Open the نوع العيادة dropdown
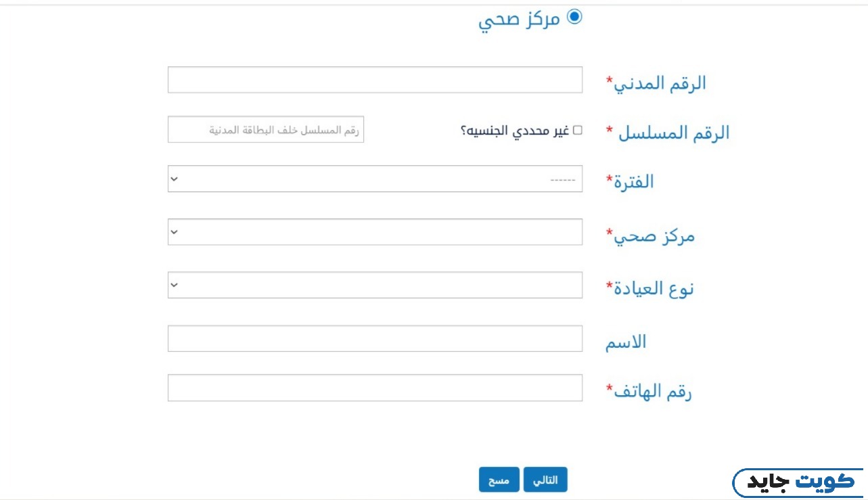This screenshot has width=868, height=500. point(375,285)
